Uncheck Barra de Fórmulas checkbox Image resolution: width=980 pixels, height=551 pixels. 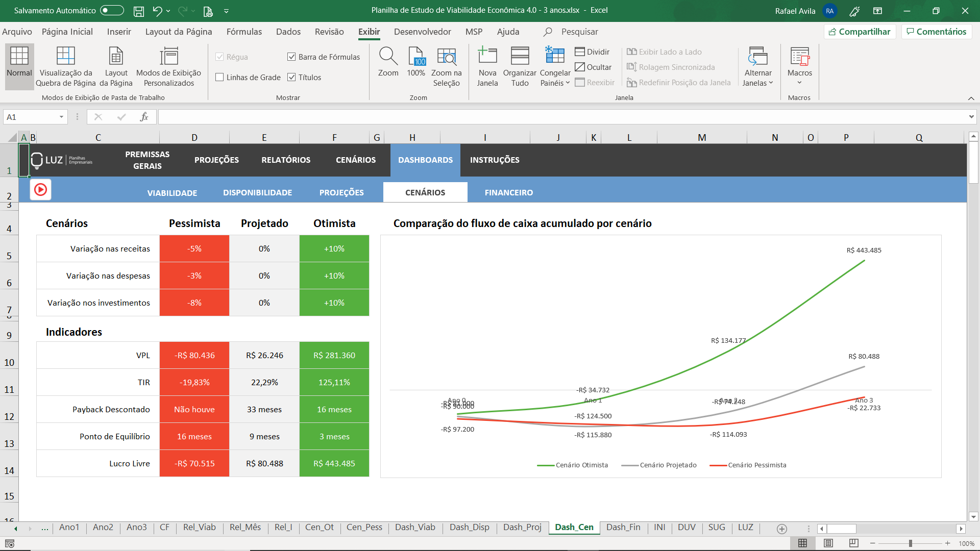[291, 57]
